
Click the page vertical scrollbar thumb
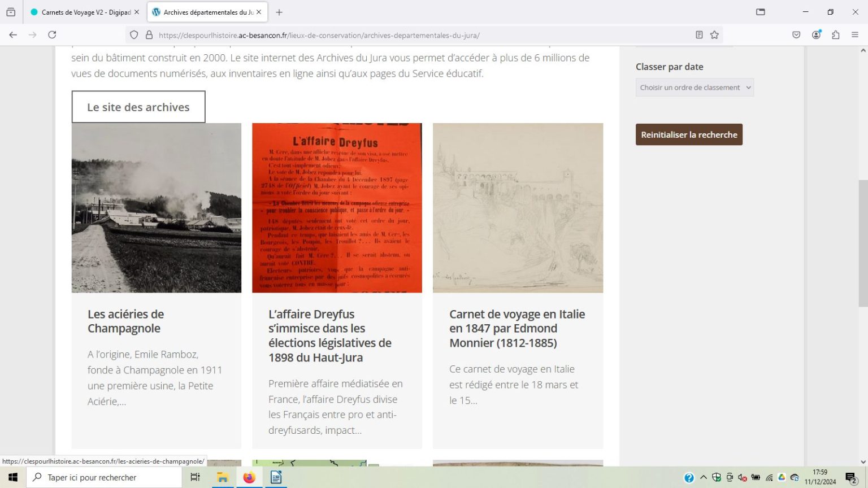(x=863, y=243)
